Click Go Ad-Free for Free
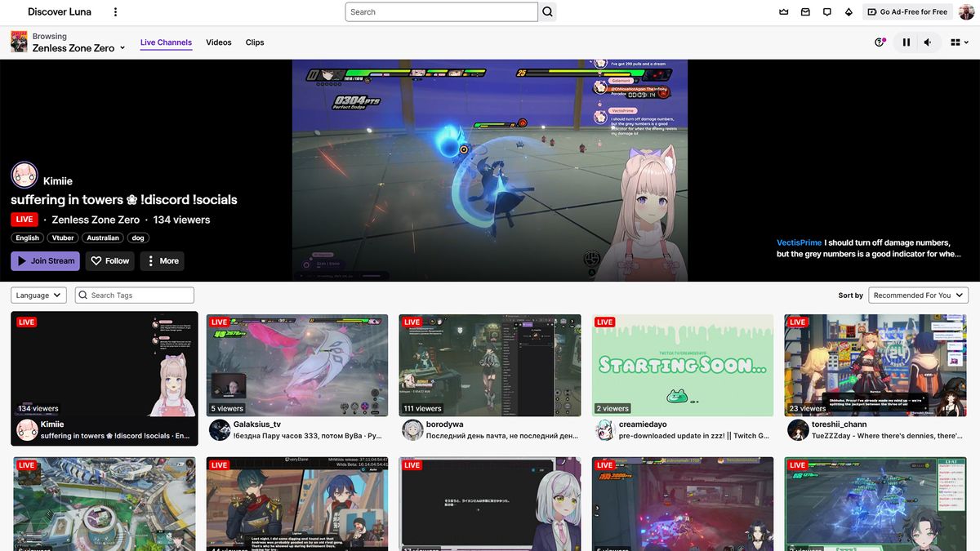 [906, 11]
